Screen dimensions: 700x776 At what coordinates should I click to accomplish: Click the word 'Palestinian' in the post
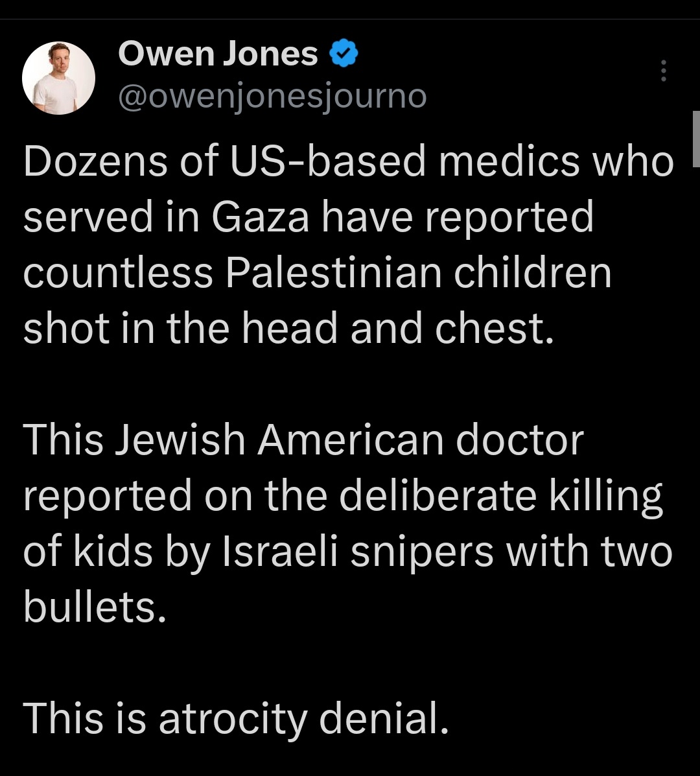tap(334, 274)
